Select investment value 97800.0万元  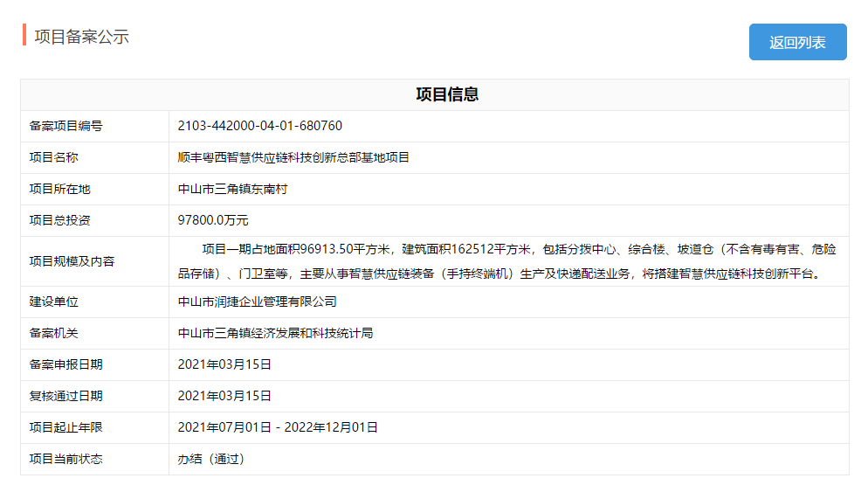click(213, 220)
